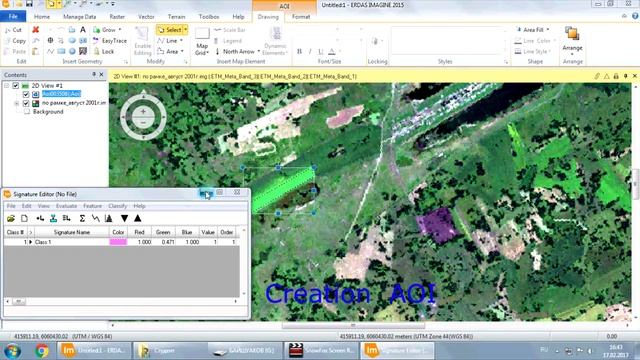Open View menu in Signature Editor

tap(43, 206)
